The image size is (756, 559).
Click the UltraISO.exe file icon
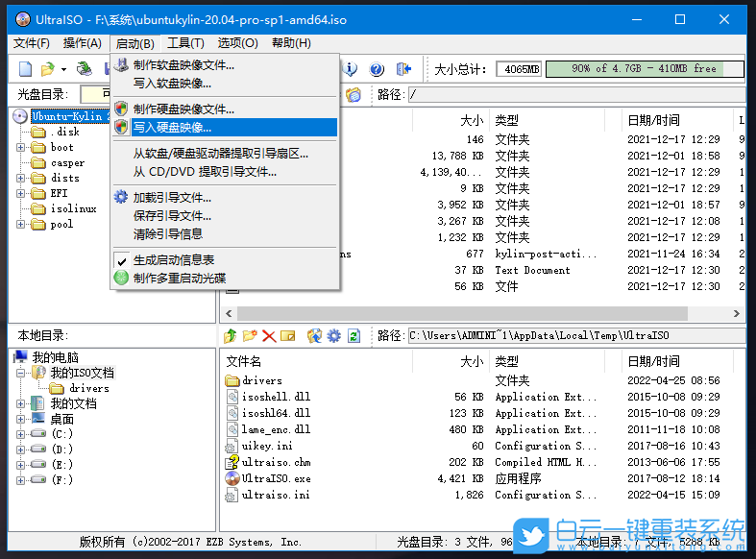pos(232,478)
